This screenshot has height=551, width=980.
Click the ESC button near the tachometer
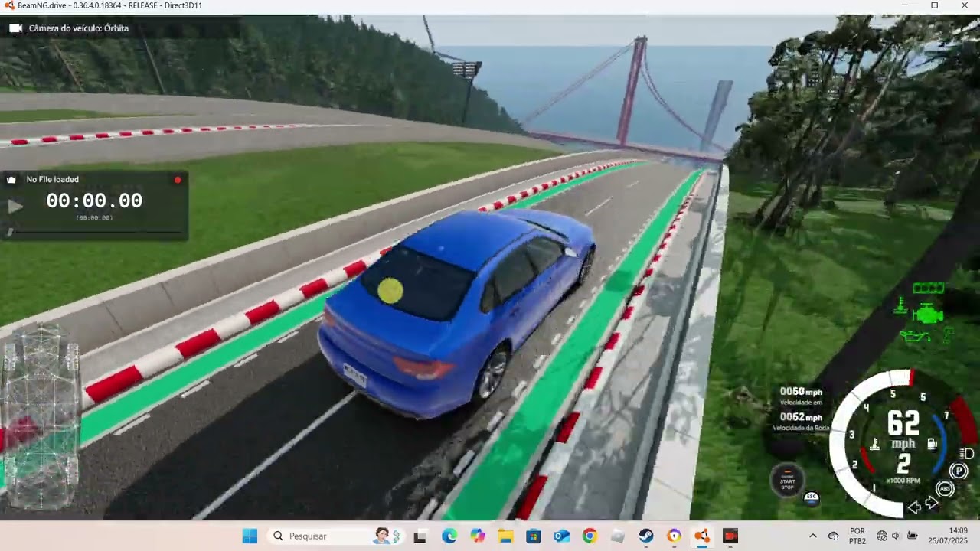(x=812, y=497)
